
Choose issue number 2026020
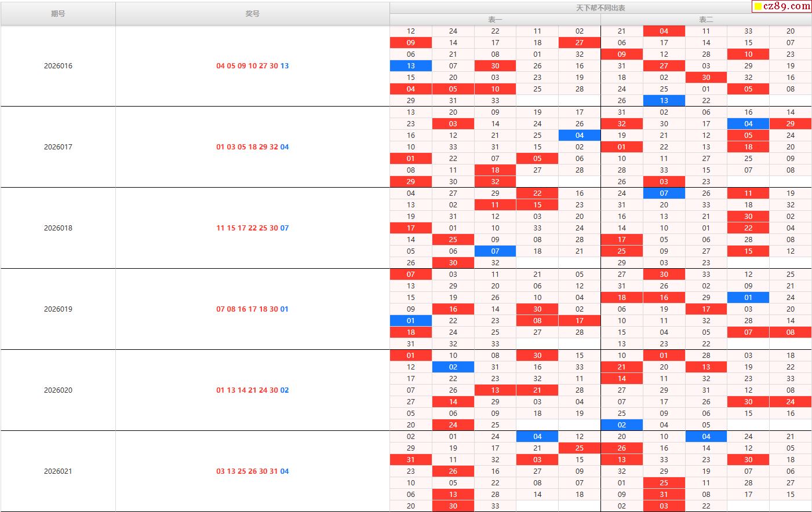point(58,390)
